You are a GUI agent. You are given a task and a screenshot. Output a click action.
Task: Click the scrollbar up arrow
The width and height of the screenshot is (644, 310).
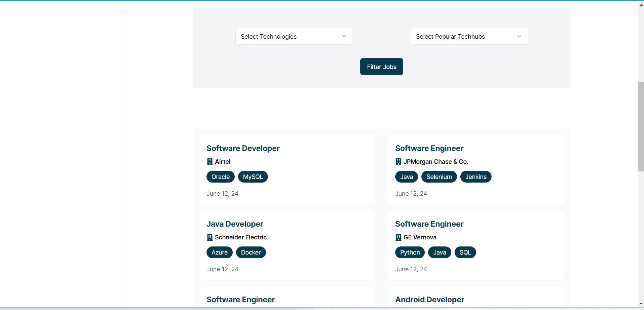(641, 5)
